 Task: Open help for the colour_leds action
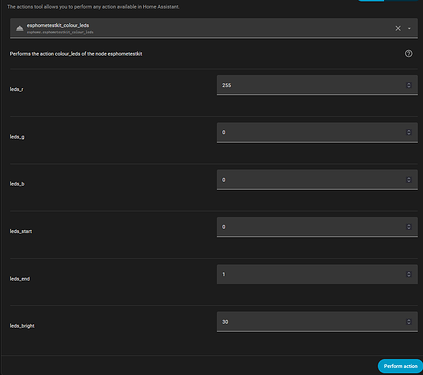point(408,54)
